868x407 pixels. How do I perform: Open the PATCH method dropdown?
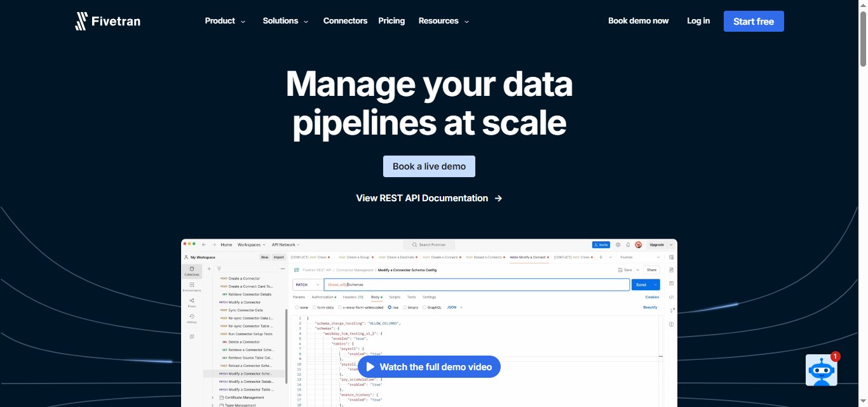click(308, 284)
